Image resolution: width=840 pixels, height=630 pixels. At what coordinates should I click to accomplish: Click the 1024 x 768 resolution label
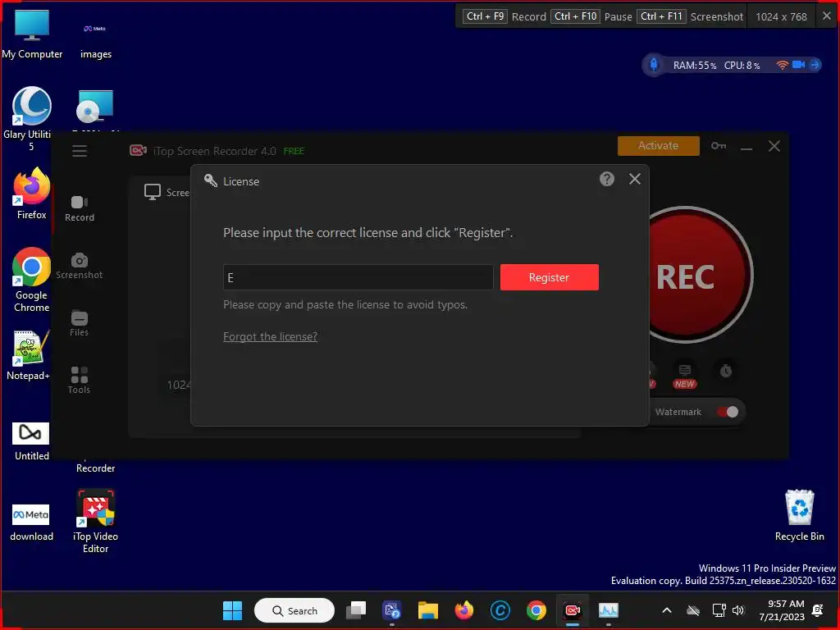coord(781,16)
